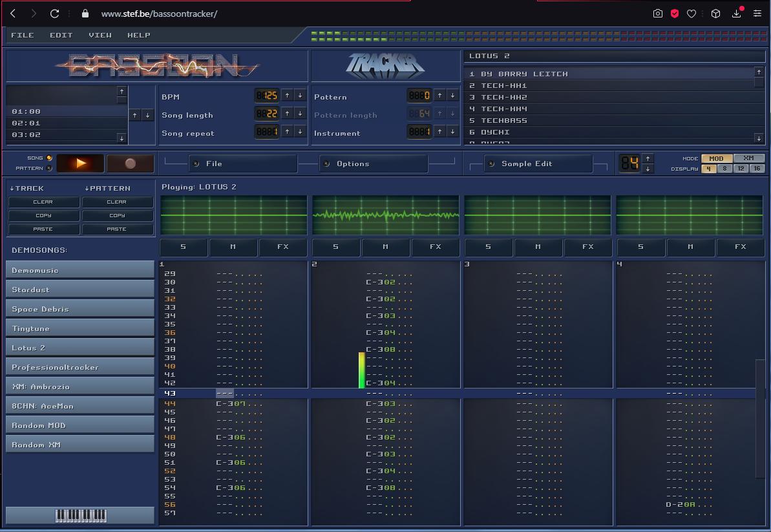The width and height of the screenshot is (771, 532).
Task: Increase Pattern number with up arrow
Action: [439, 96]
